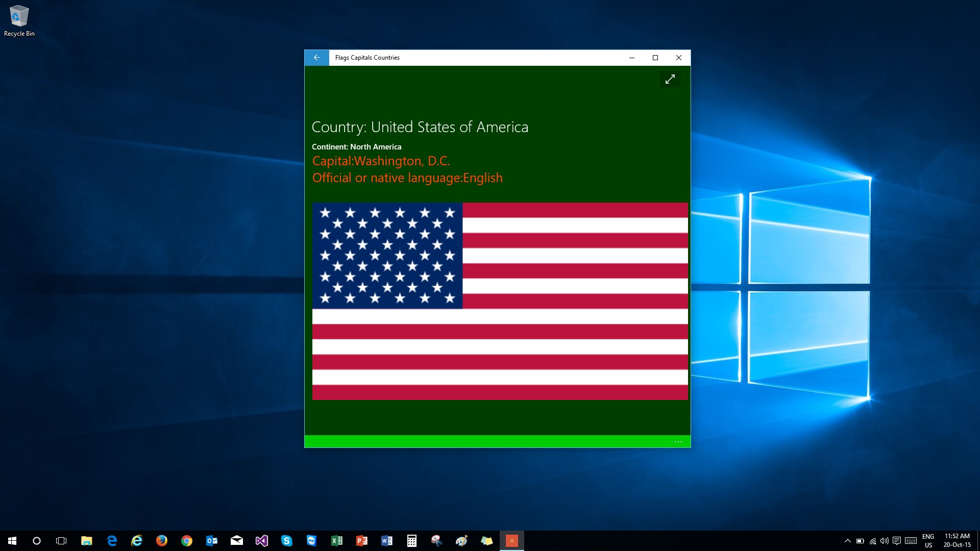Switch ENG US input language indicator
This screenshot has width=980, height=551.
[x=928, y=541]
